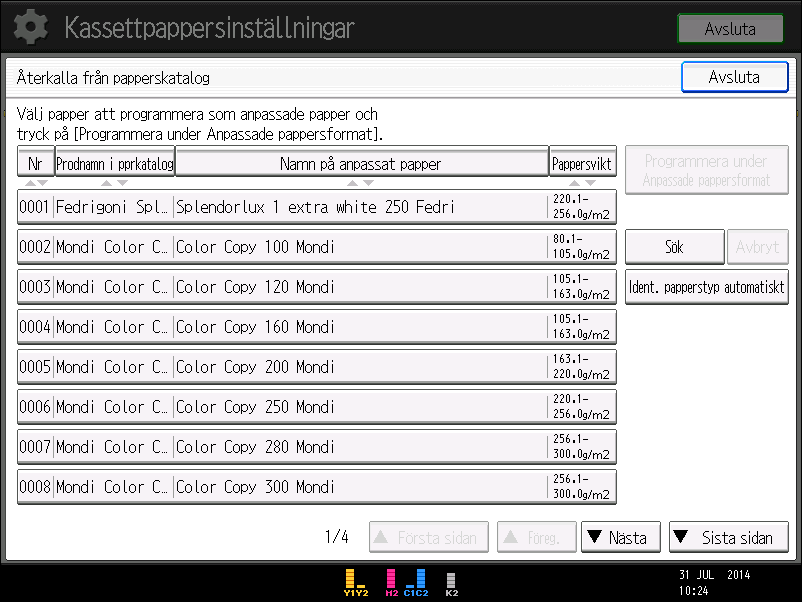Click the clock time 10:24
The image size is (802, 602).
(693, 591)
